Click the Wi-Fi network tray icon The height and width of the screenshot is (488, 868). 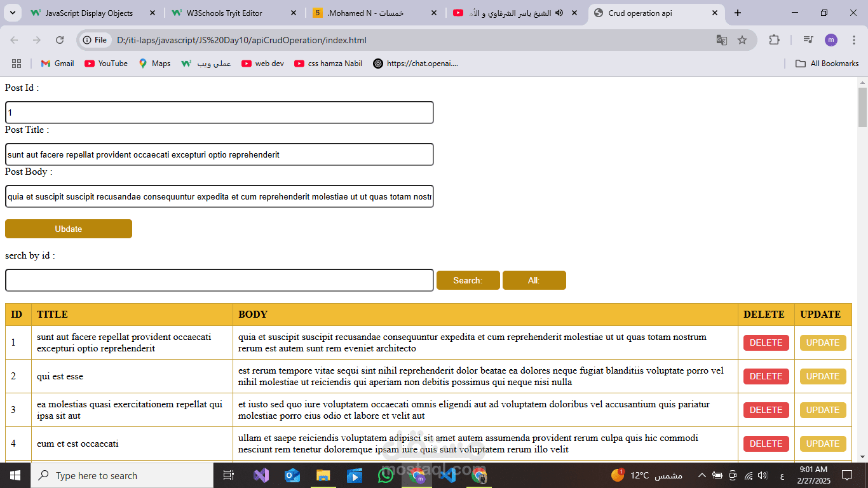(x=749, y=475)
